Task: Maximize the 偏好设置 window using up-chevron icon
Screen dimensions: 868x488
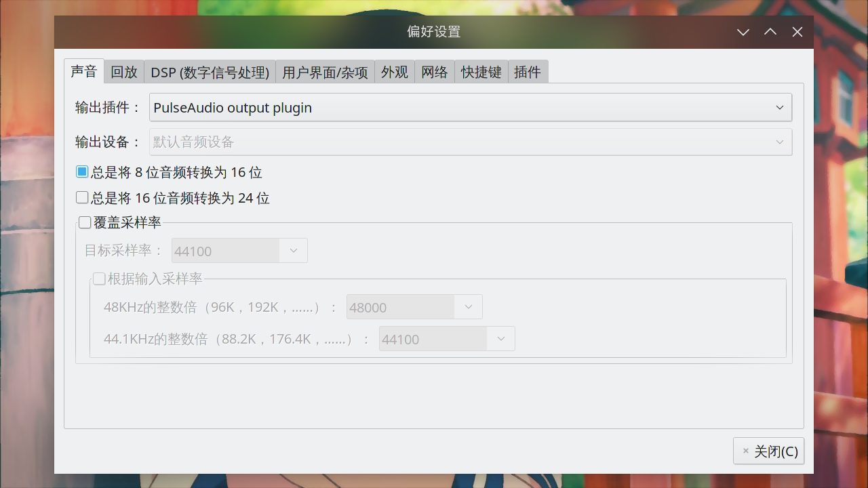Action: [770, 32]
